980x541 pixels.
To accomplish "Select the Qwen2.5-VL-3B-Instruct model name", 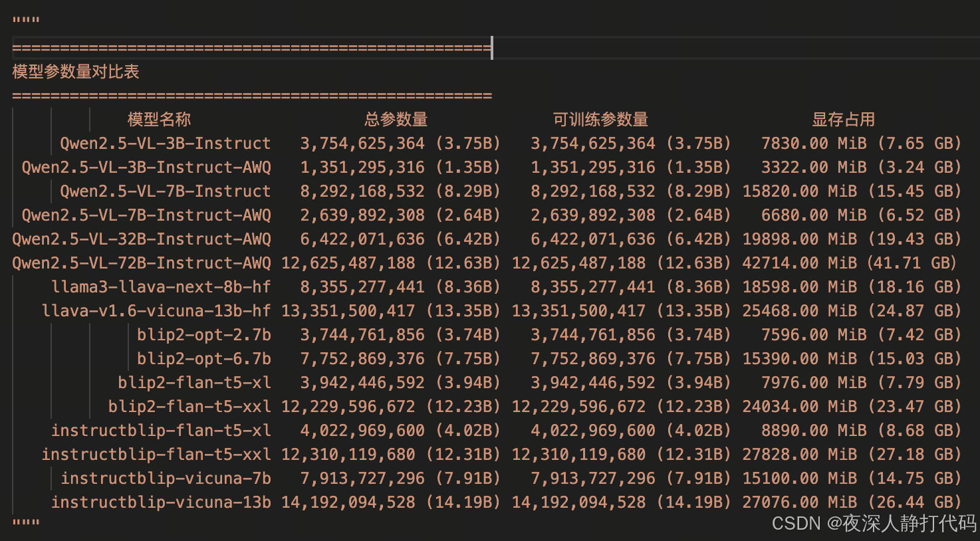I will point(166,144).
